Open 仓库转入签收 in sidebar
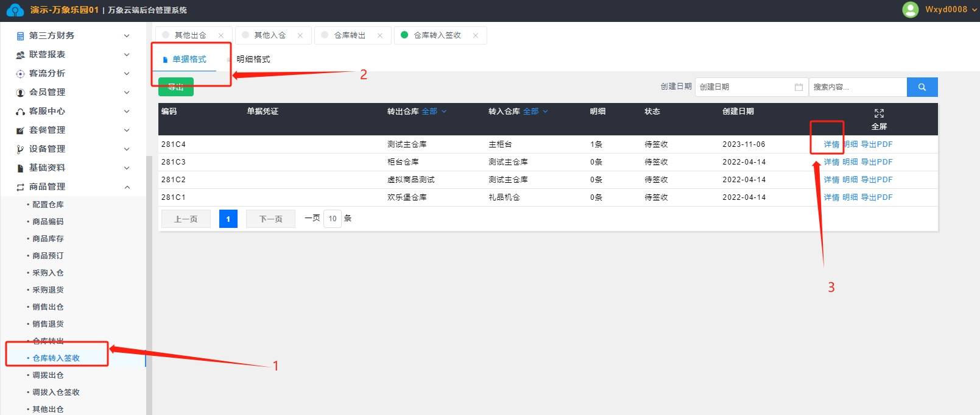The width and height of the screenshot is (980, 415). click(x=56, y=358)
